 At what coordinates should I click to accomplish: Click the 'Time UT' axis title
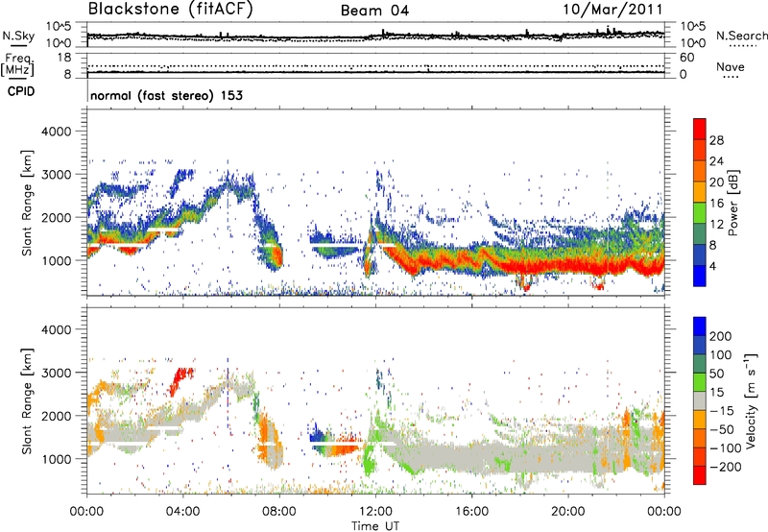(375, 526)
